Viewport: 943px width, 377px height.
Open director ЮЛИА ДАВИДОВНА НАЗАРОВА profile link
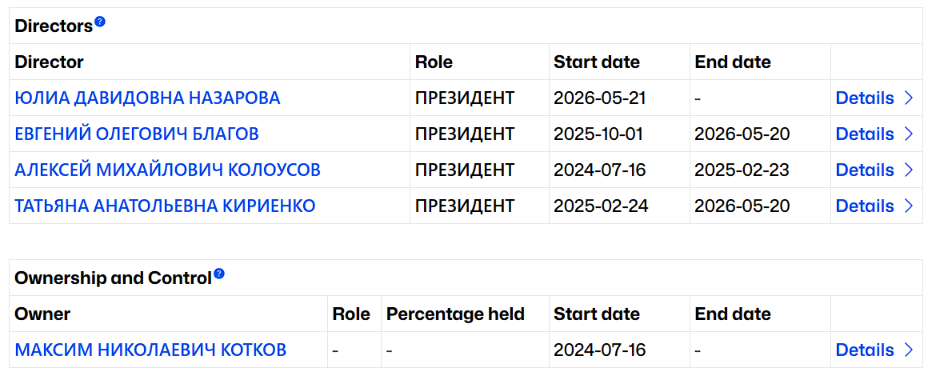click(147, 98)
